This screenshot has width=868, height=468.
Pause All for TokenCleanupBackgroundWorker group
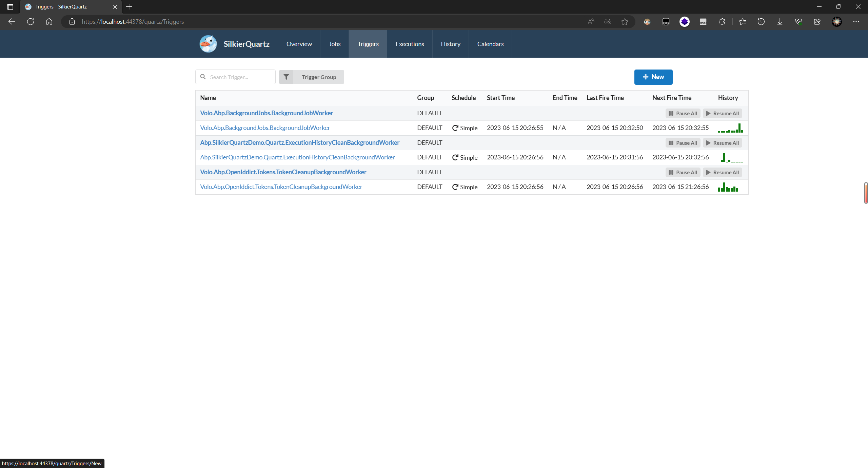(x=683, y=173)
